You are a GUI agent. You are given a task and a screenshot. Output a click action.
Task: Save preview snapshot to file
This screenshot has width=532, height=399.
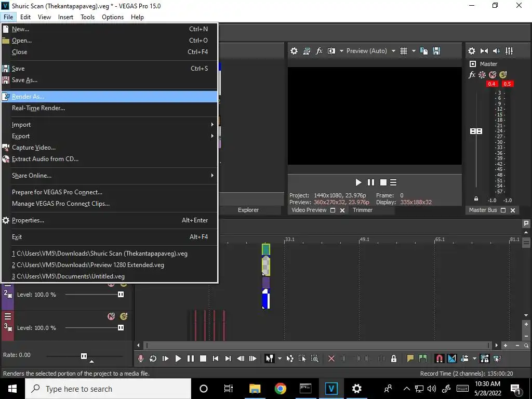[x=436, y=51]
